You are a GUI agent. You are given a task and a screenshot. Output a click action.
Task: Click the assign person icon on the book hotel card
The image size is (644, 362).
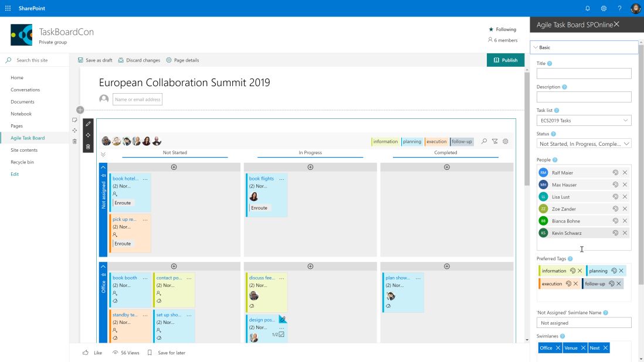coord(115,194)
